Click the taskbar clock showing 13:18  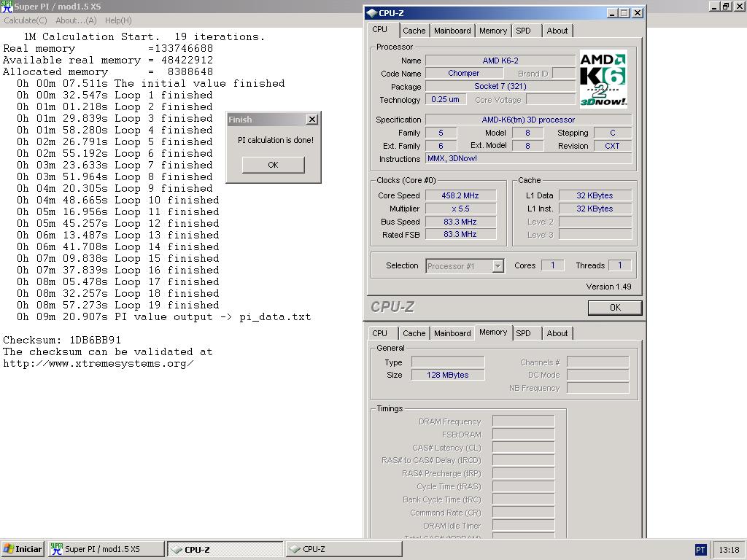[x=729, y=550]
